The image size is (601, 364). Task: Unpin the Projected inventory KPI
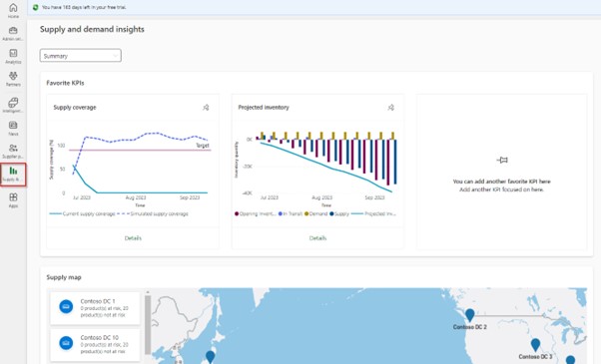tap(390, 108)
